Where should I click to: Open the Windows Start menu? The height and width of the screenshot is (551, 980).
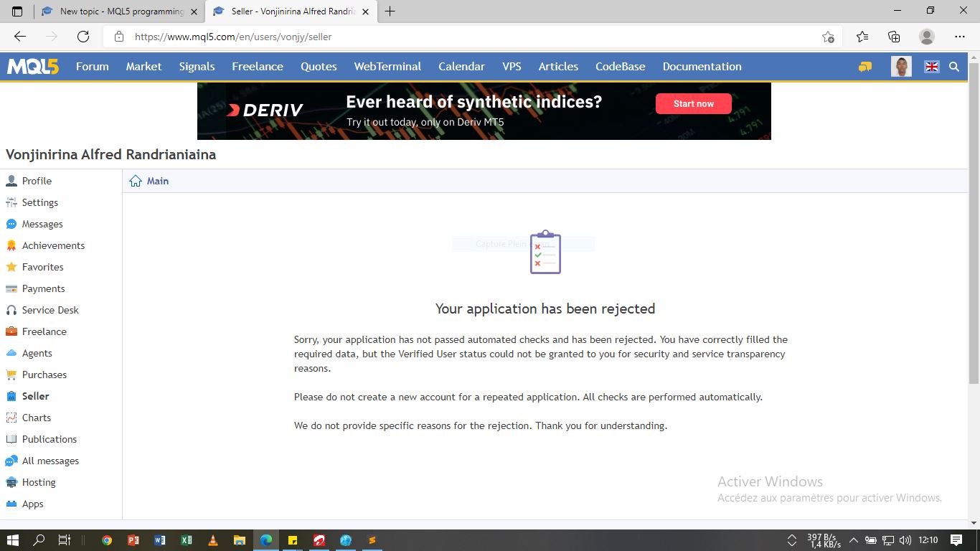coord(13,540)
